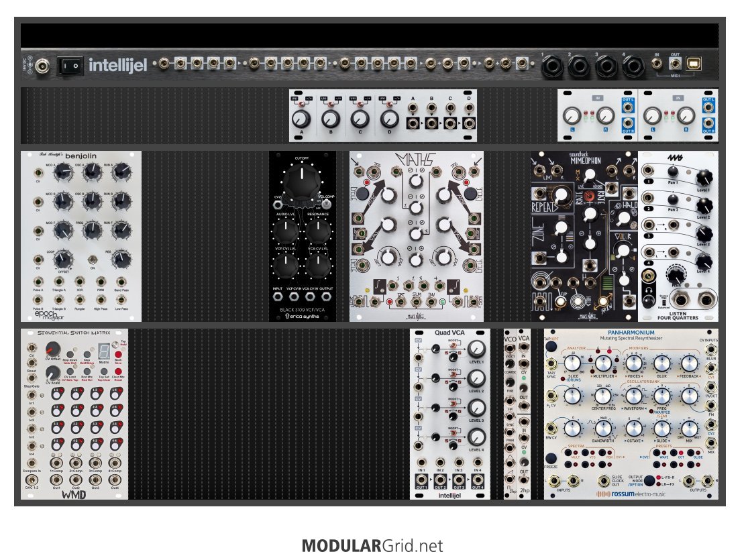The width and height of the screenshot is (746, 560).
Task: Flip the Black 3109 VOL COMP switch
Action: pyautogui.click(x=327, y=204)
